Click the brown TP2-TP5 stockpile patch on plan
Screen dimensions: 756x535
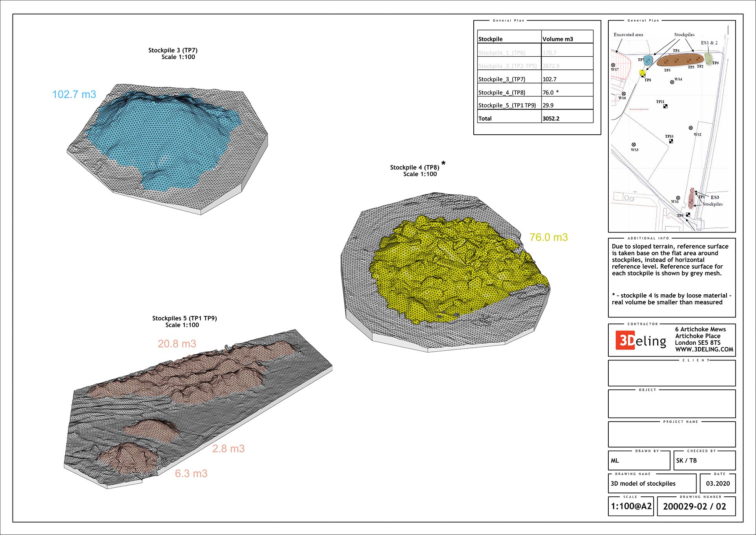coord(680,60)
